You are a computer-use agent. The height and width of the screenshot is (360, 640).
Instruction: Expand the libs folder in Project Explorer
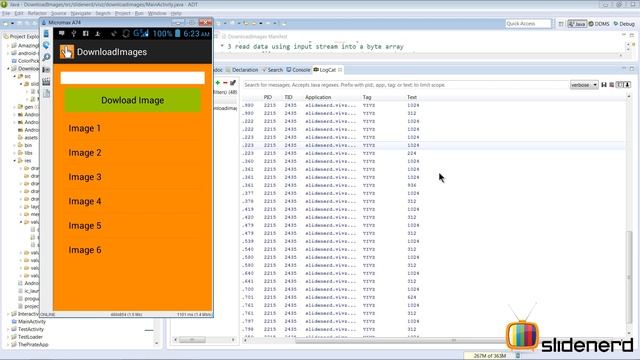click(14, 153)
